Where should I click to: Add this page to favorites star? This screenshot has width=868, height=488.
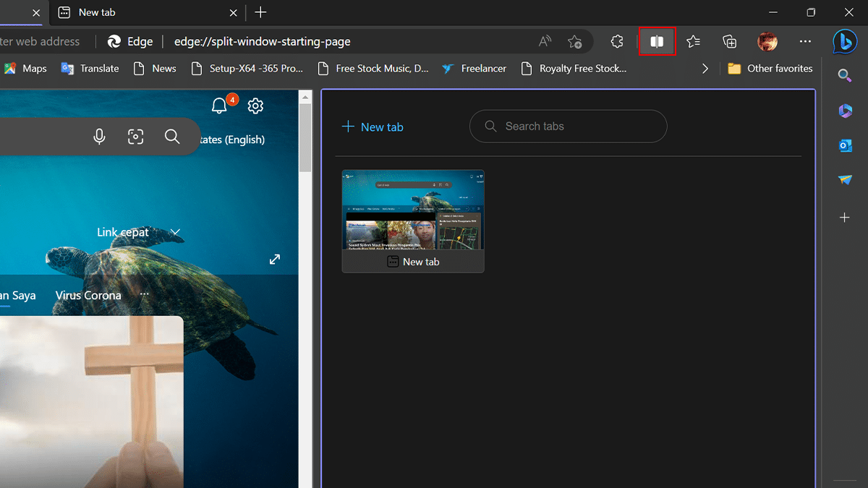tap(575, 42)
